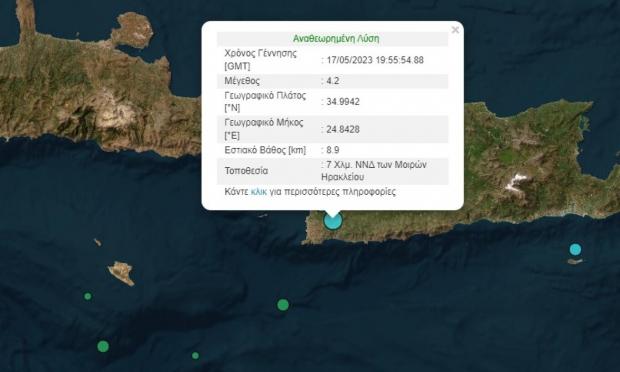
Task: Click the round peninsula at the top left
Action: coord(133,30)
